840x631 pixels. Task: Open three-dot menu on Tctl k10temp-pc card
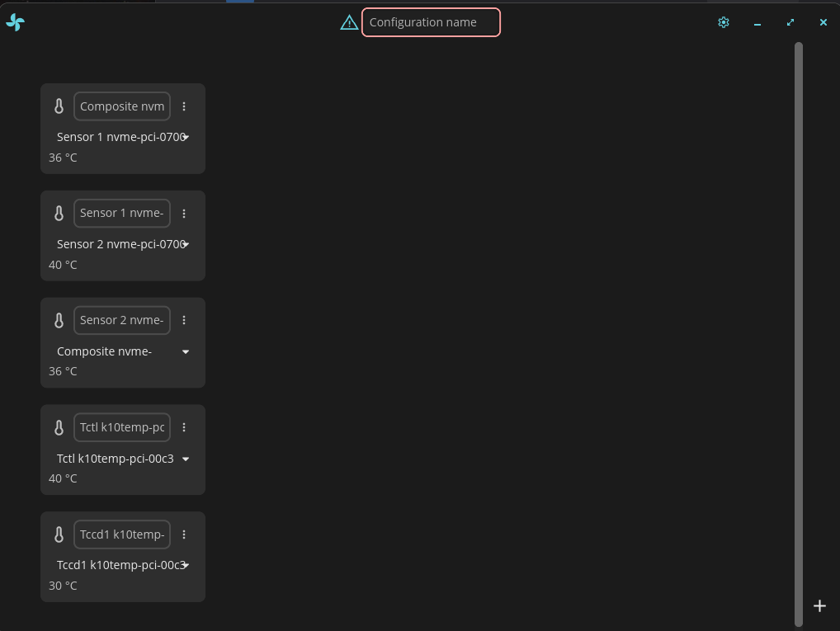point(184,427)
